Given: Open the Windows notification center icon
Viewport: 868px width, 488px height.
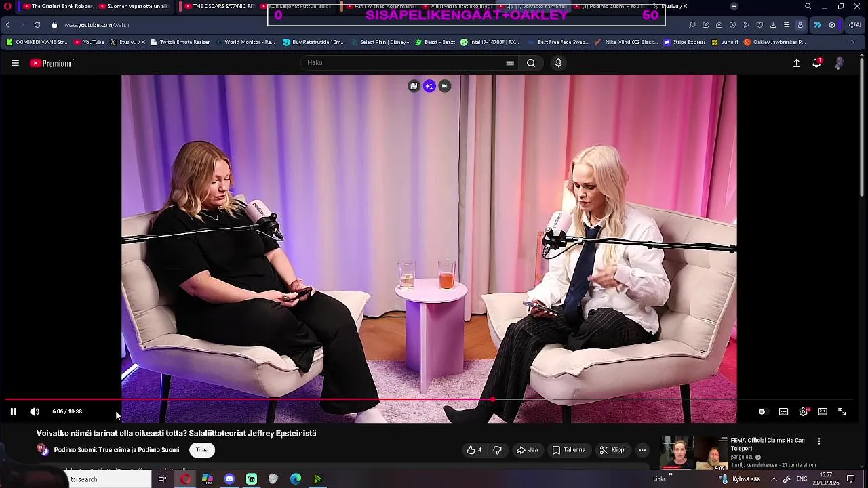Looking at the screenshot, I should click(851, 479).
